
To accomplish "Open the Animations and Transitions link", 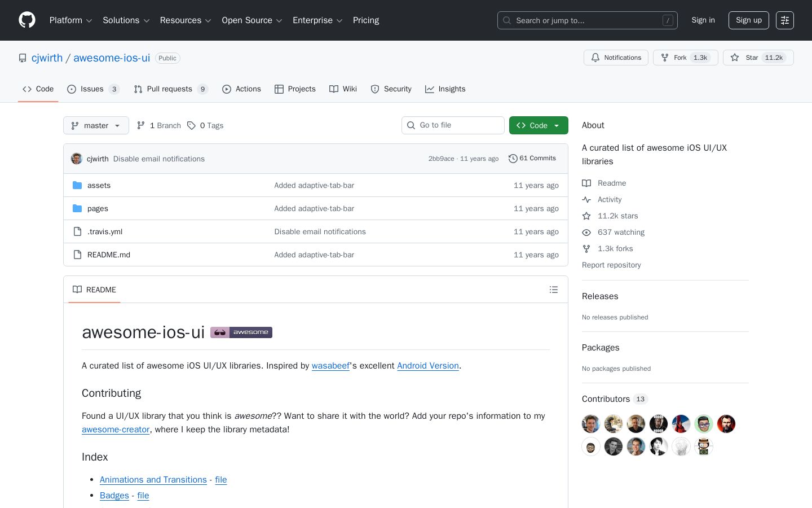I will pos(153,480).
